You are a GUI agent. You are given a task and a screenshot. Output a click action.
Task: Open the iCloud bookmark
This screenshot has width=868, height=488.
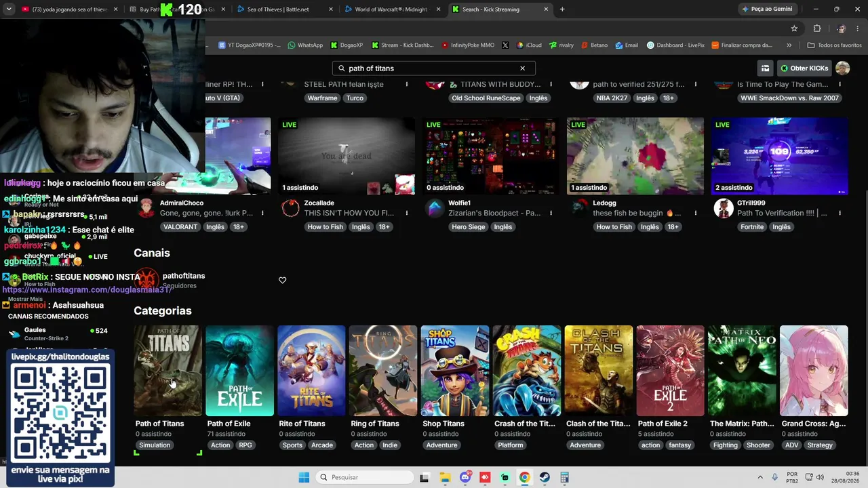(529, 45)
